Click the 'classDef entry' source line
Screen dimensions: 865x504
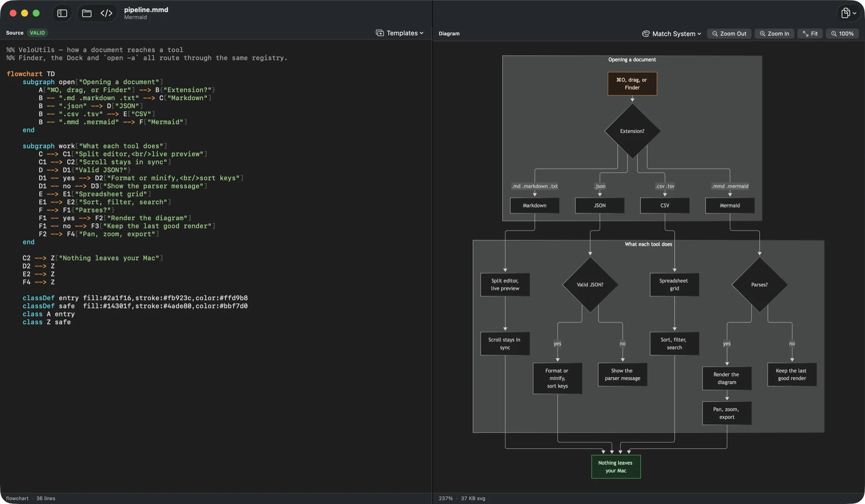(135, 298)
